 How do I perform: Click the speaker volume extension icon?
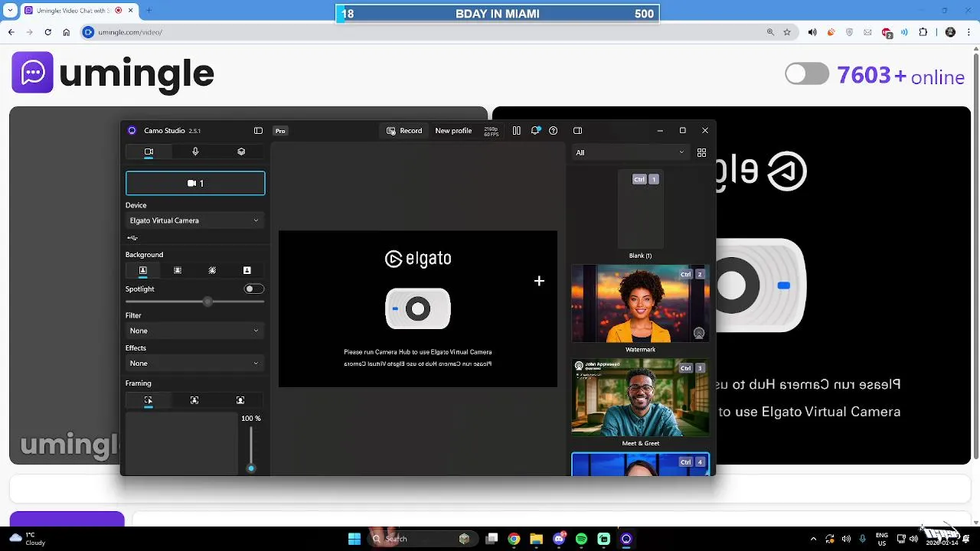[x=812, y=32]
